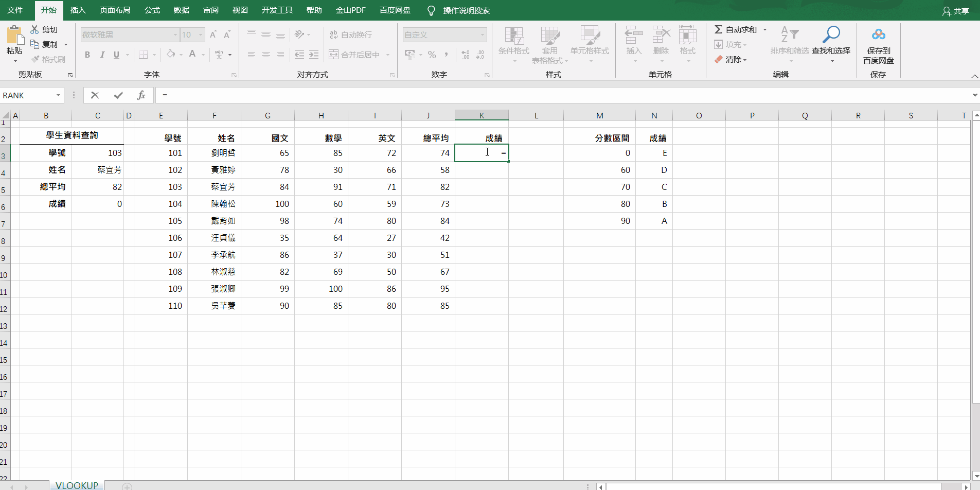Confirm the formula entry with checkmark
The height and width of the screenshot is (490, 980).
point(118,95)
